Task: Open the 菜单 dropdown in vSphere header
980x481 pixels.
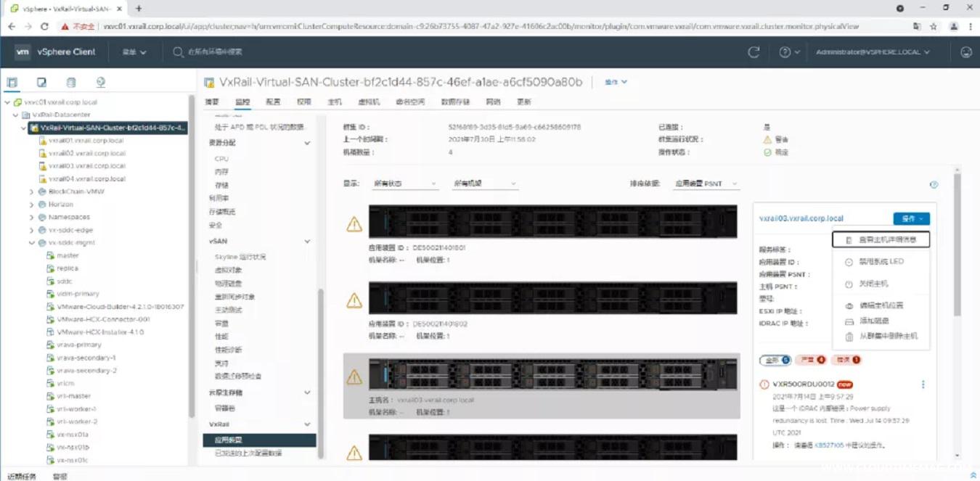Action: click(134, 52)
